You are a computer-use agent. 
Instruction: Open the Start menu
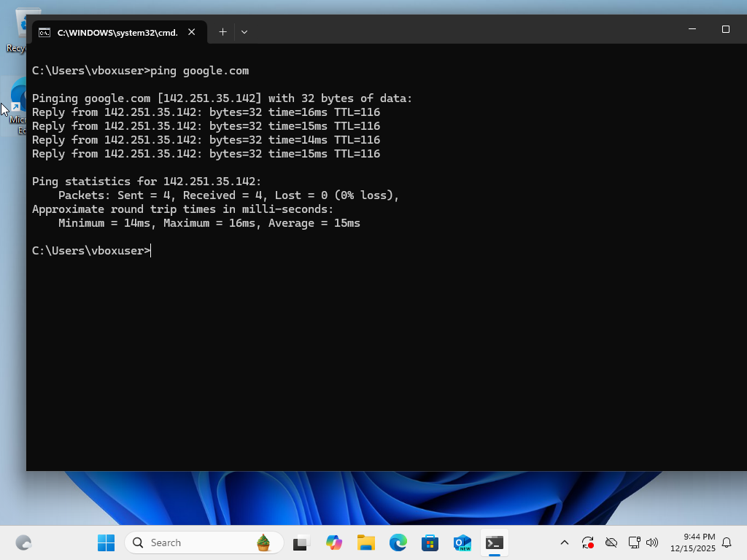(x=107, y=542)
